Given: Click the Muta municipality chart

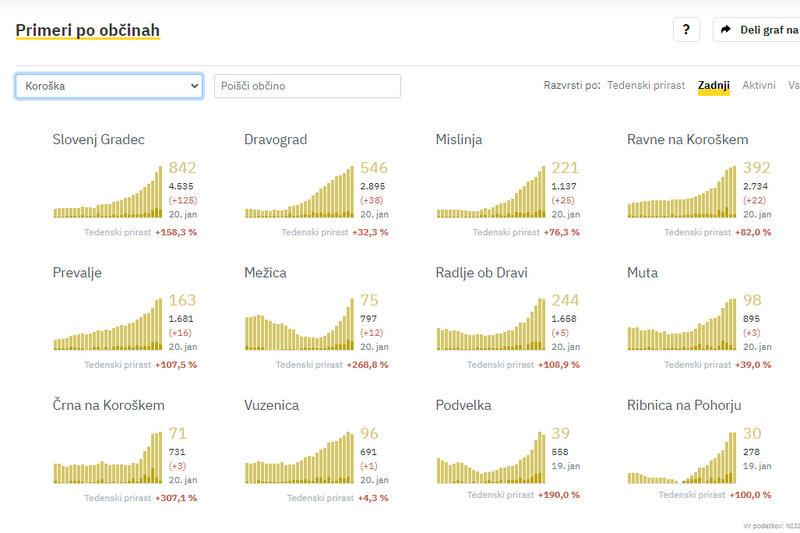Looking at the screenshot, I should pos(682,324).
